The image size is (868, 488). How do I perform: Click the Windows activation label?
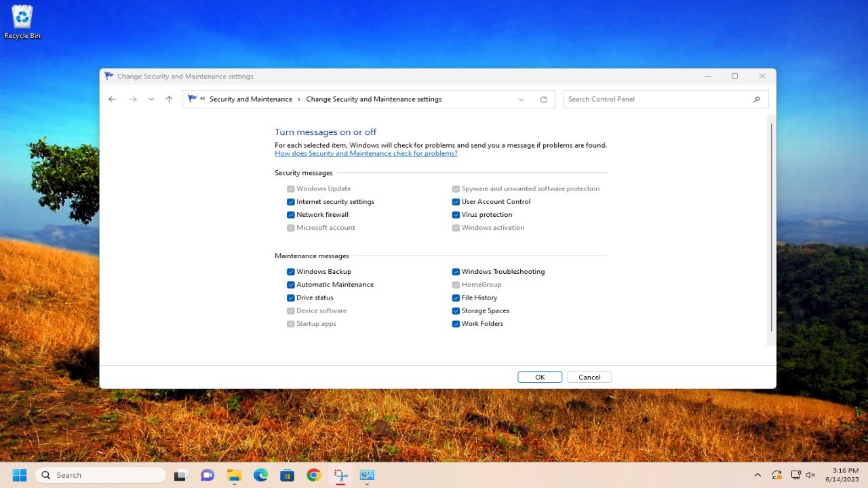[x=493, y=228]
